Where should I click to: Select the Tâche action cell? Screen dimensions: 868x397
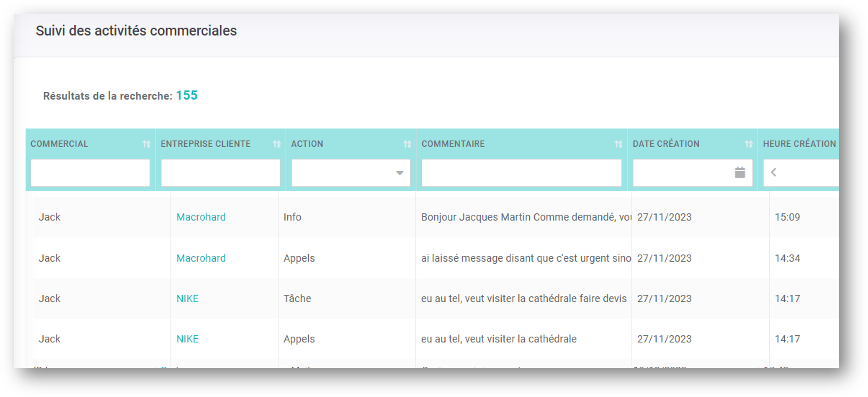(297, 299)
